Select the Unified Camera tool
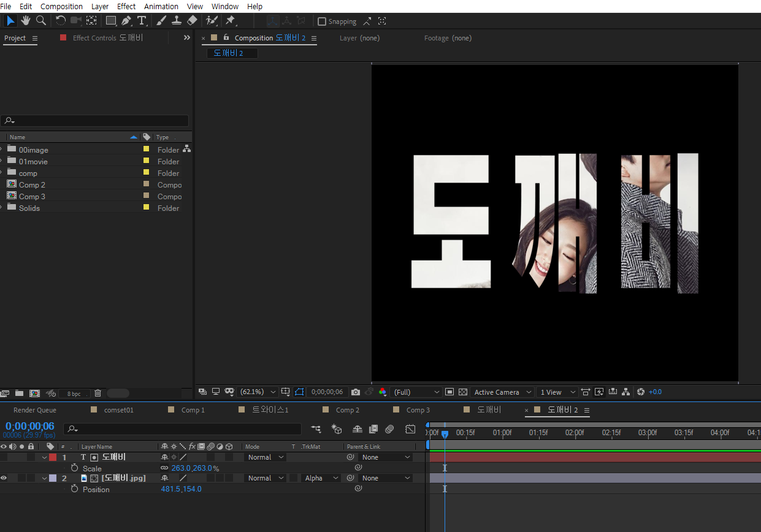This screenshot has width=761, height=532. pos(76,21)
